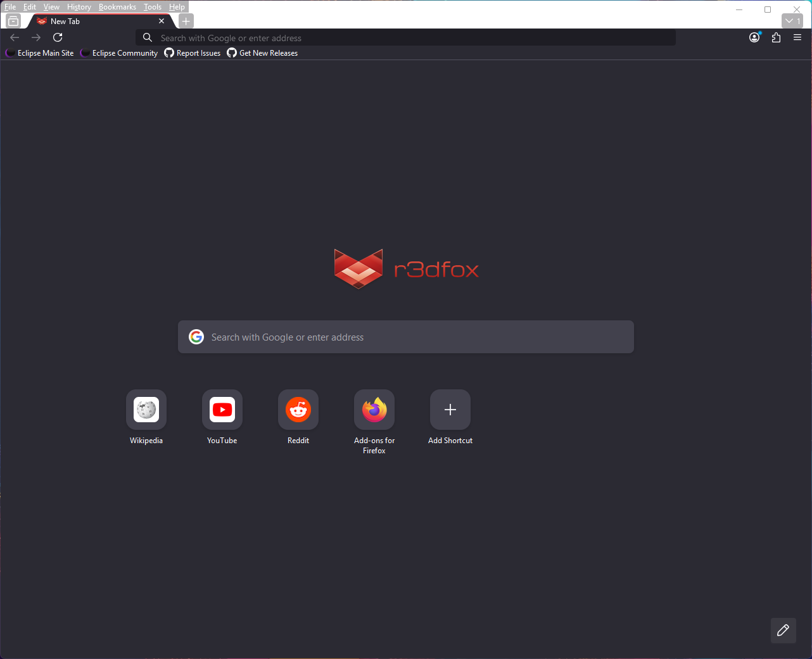Open Eclipse Community bookmark
Viewport: 812px width, 659px height.
tap(119, 53)
